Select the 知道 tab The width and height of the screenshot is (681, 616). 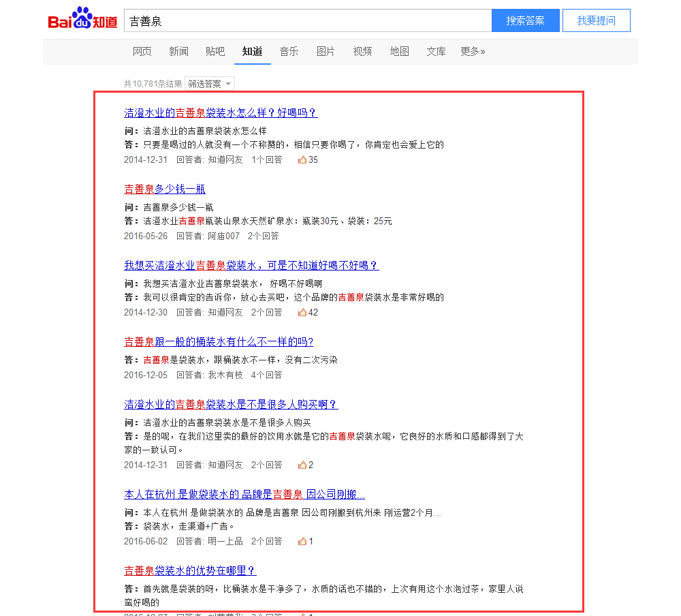pos(253,52)
